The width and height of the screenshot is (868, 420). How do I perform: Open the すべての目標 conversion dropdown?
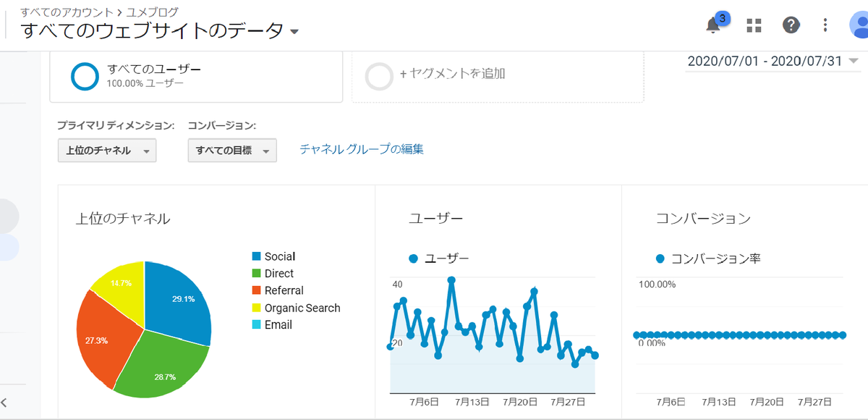click(x=232, y=151)
